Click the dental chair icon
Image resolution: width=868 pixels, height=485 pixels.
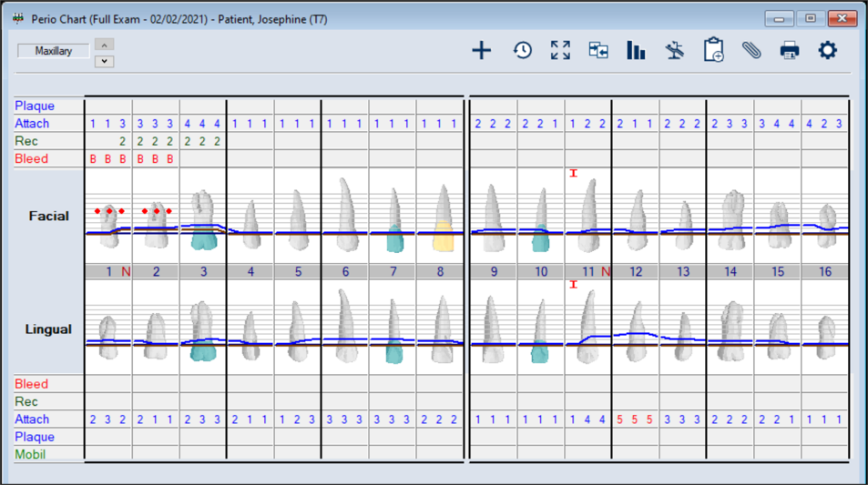tap(674, 50)
